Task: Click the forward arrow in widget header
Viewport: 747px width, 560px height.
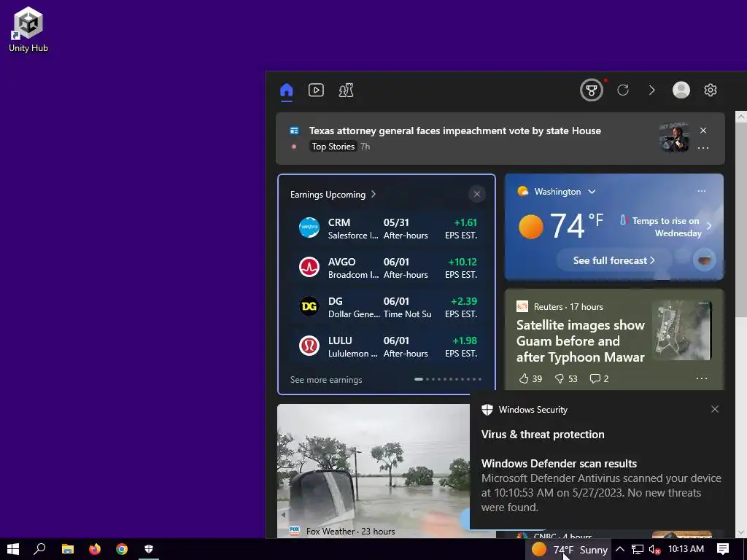Action: [x=651, y=90]
